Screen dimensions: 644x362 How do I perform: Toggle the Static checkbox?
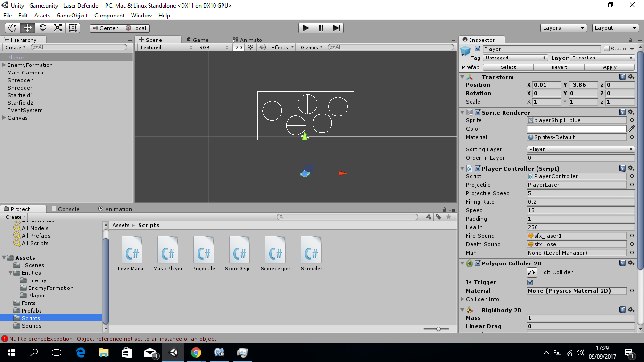pos(607,49)
